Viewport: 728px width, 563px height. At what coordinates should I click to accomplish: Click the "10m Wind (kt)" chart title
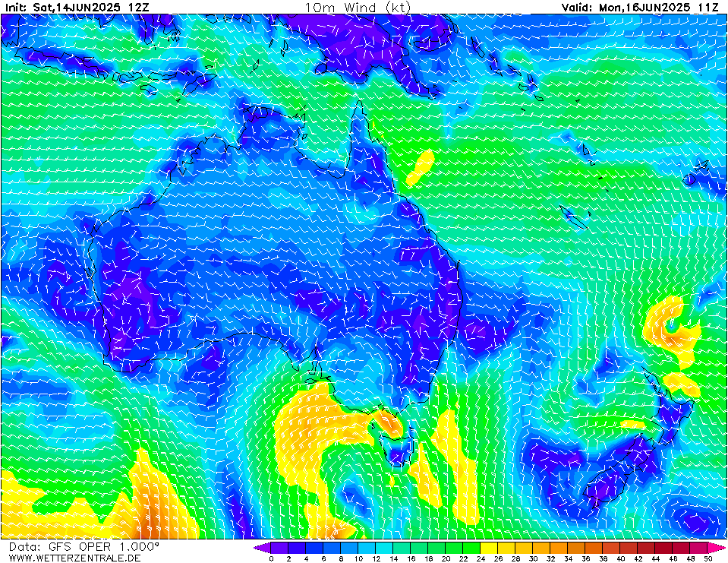point(357,8)
